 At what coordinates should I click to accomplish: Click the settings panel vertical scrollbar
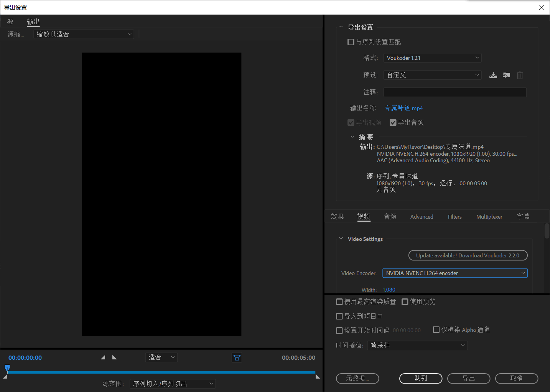[547, 231]
